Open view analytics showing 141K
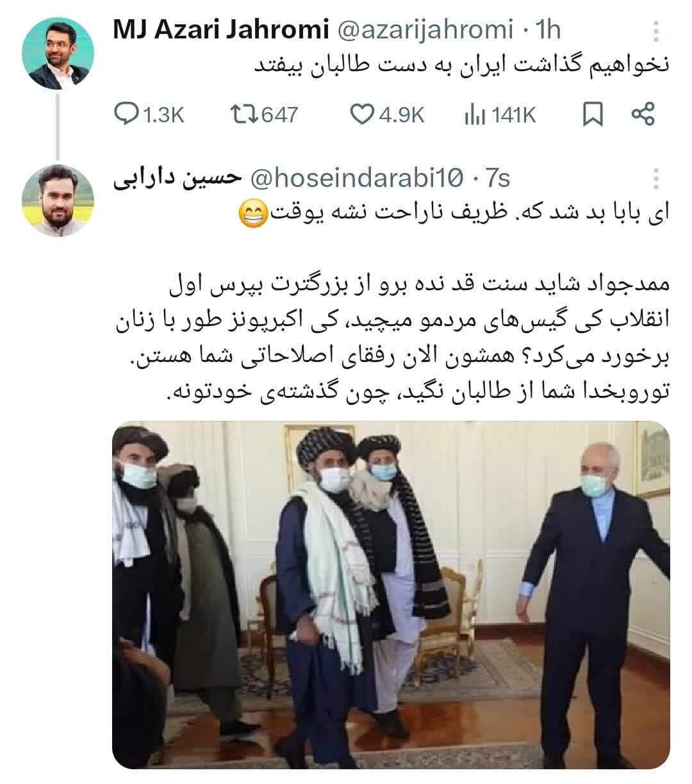The image size is (692, 784). pyautogui.click(x=474, y=115)
